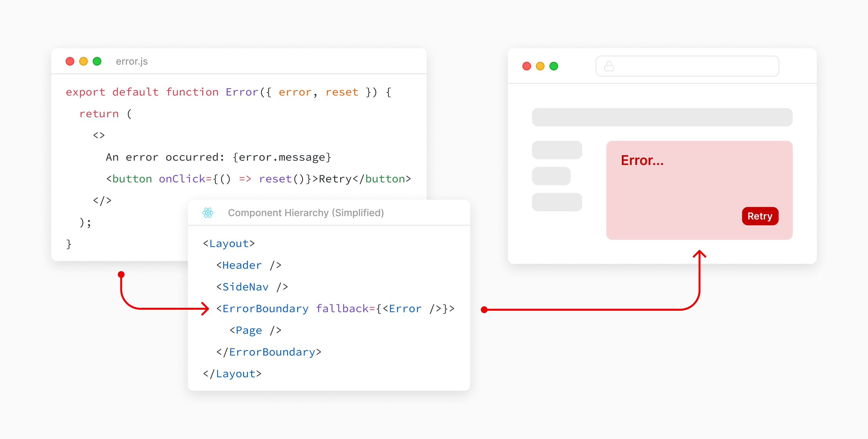Click the lock icon in address bar
Image resolution: width=868 pixels, height=439 pixels.
click(x=609, y=66)
